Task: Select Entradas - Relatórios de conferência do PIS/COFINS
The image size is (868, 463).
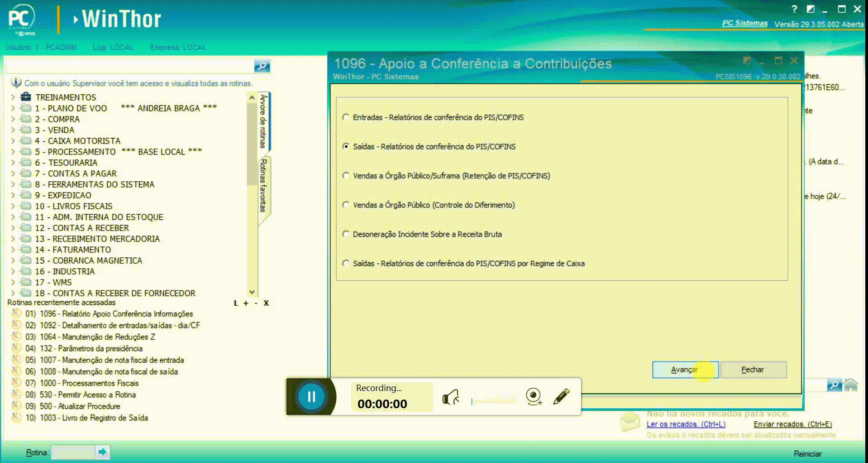Action: pos(346,117)
